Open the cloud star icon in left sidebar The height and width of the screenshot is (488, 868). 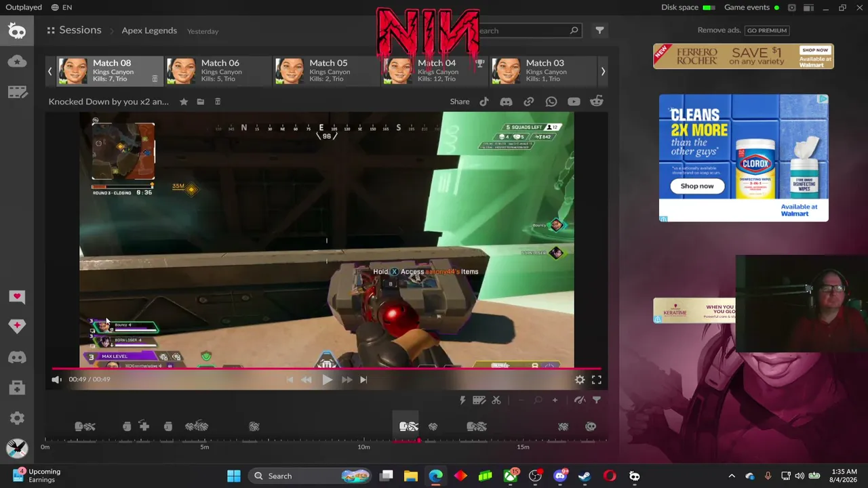pos(17,62)
